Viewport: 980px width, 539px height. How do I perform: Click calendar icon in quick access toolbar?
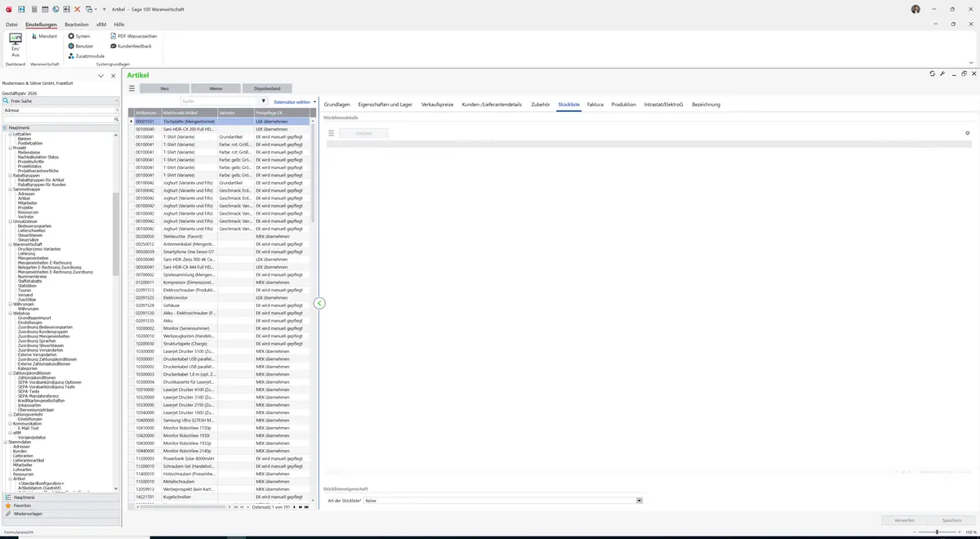(45, 9)
